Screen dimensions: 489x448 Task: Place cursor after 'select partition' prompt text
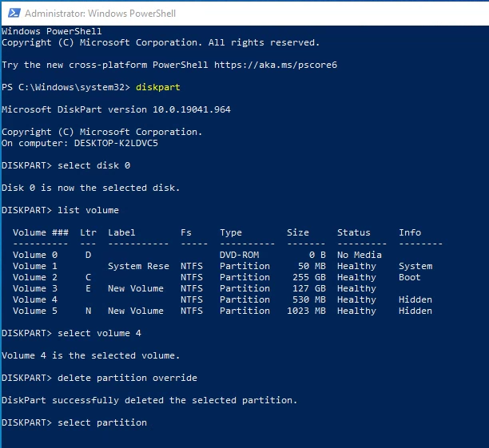tap(149, 422)
